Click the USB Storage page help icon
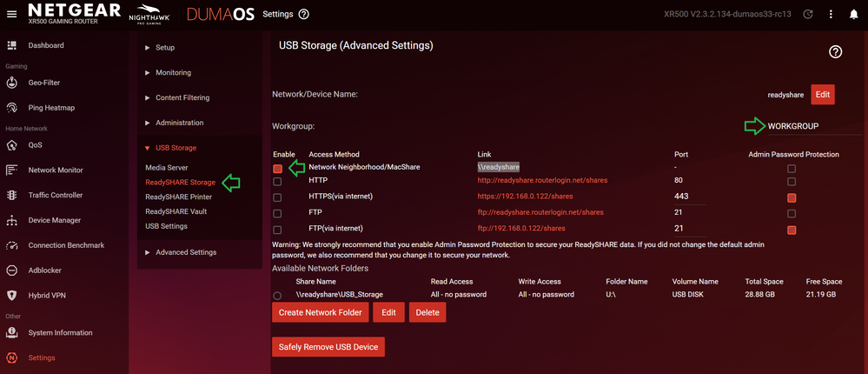This screenshot has height=374, width=868. (x=835, y=52)
